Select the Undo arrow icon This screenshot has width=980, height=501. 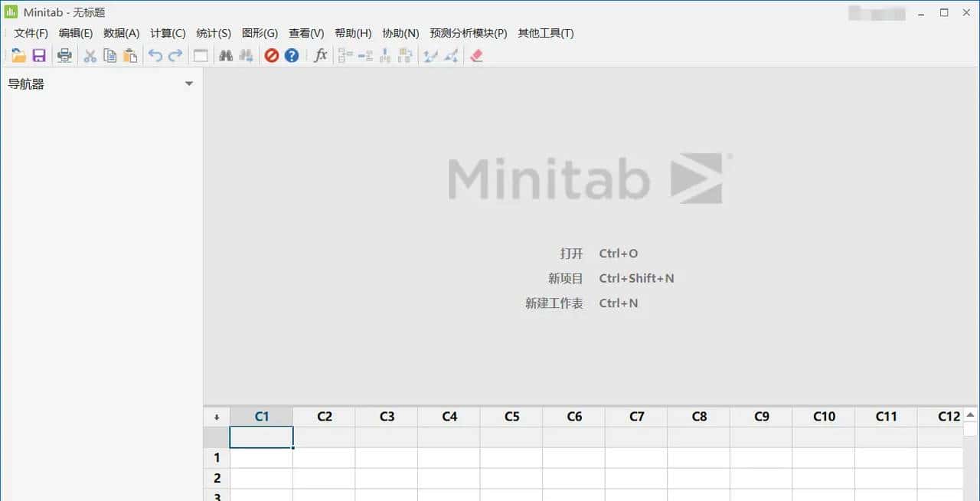[x=155, y=54]
